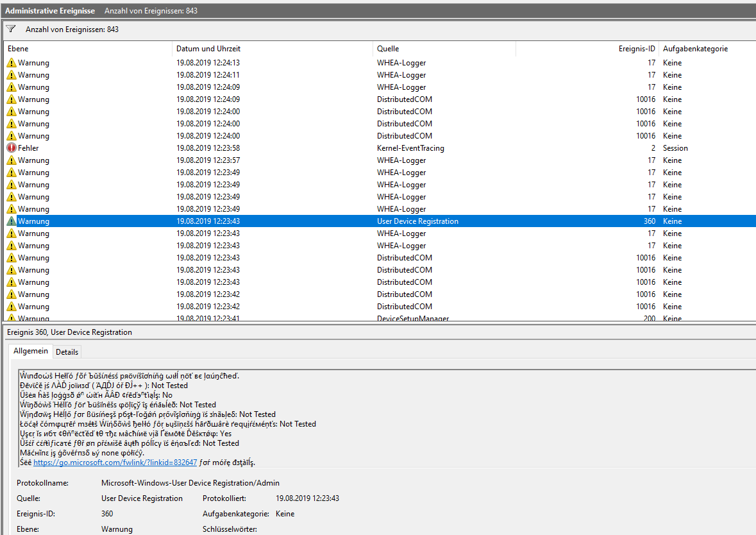The width and height of the screenshot is (756, 535).
Task: Click Protokolliert value 19.08.2019 12:23:43
Action: point(307,498)
